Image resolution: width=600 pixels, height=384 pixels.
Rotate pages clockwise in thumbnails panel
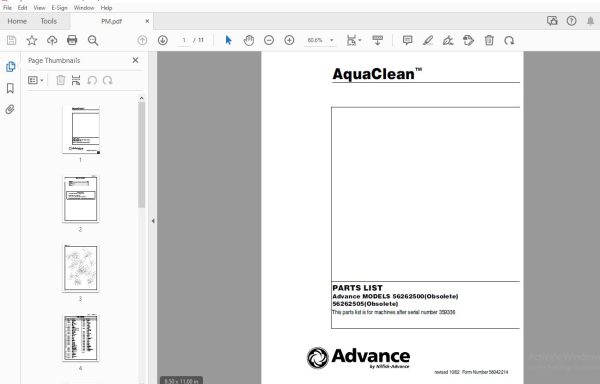(x=108, y=80)
